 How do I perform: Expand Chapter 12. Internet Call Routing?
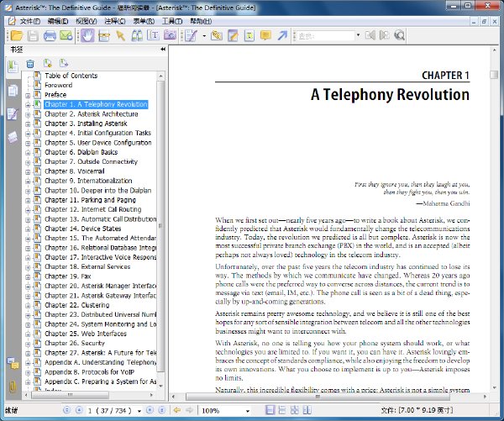[28, 210]
